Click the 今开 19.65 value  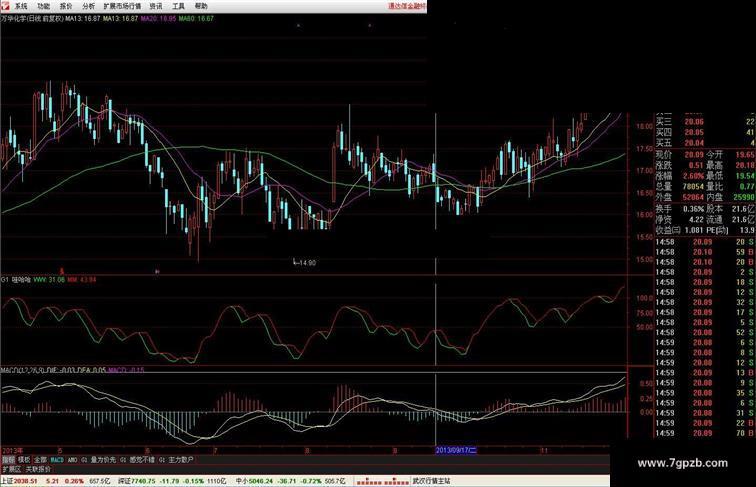(745, 155)
